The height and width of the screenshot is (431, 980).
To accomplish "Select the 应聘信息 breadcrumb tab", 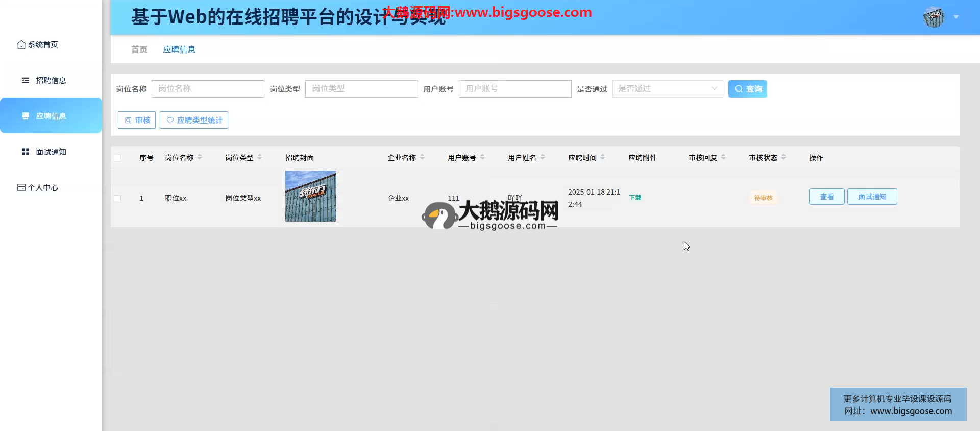I will [x=179, y=50].
